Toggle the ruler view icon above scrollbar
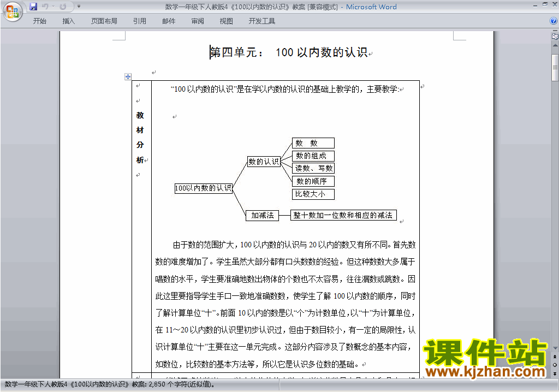 tap(555, 36)
